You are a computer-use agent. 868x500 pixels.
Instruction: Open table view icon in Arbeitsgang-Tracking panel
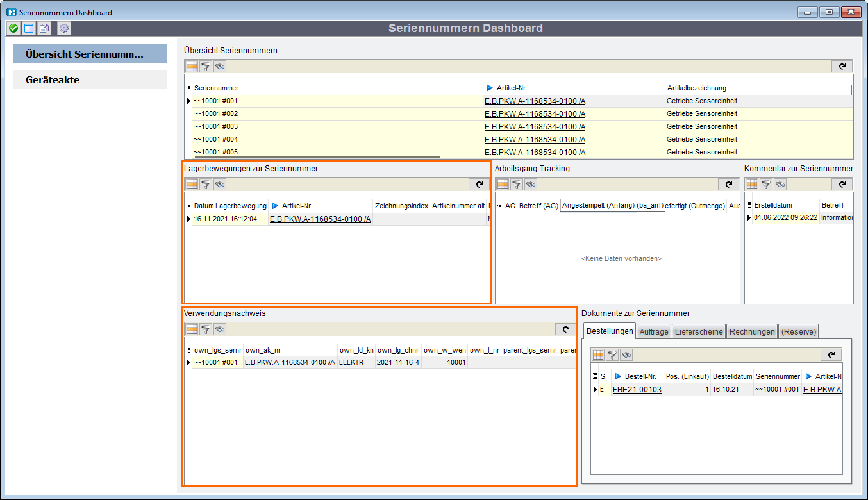503,184
